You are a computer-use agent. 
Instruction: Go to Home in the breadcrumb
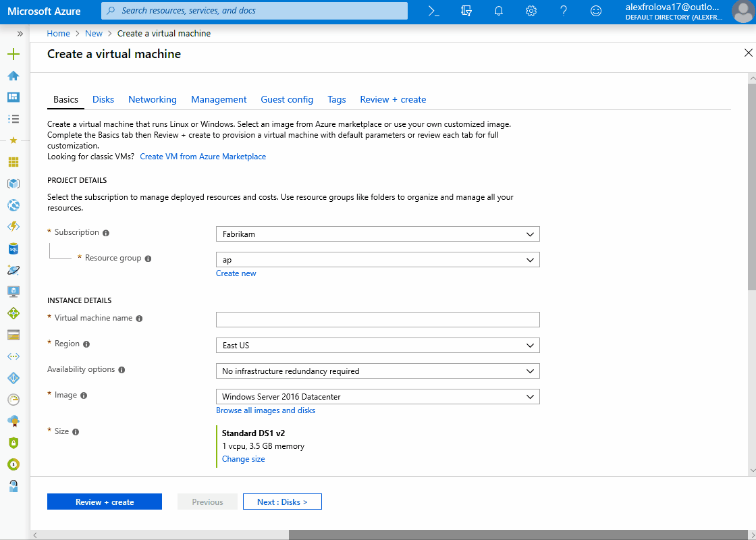[x=58, y=33]
